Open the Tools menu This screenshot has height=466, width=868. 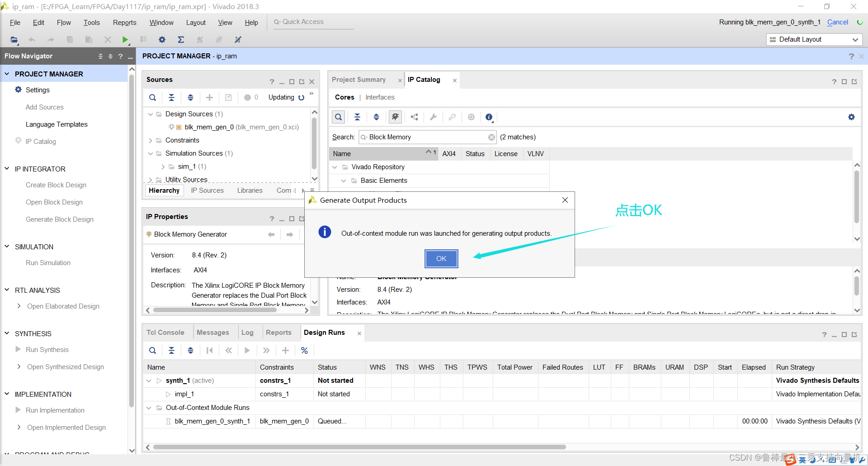coord(91,23)
